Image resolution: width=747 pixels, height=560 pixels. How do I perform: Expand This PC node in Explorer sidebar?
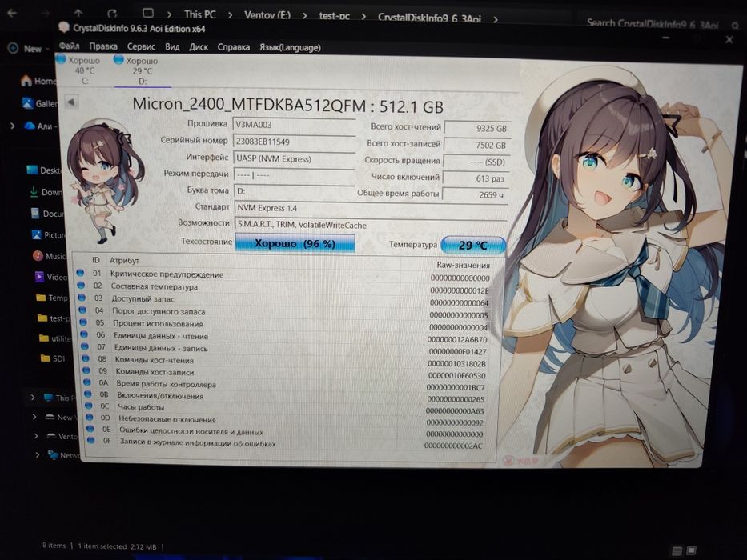coord(33,397)
